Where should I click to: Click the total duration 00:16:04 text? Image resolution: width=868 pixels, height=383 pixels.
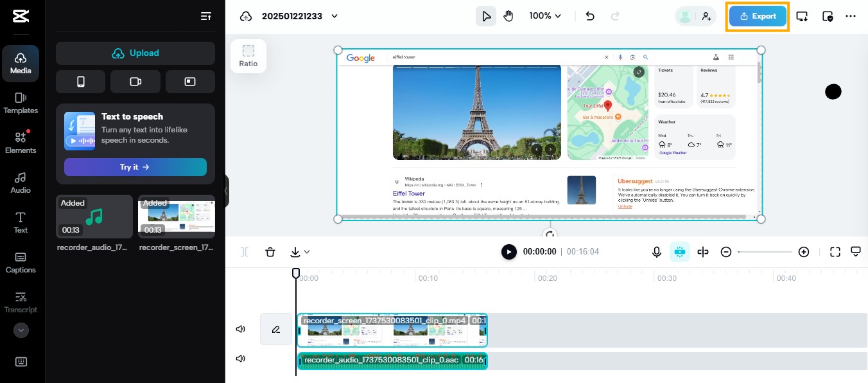coord(583,252)
